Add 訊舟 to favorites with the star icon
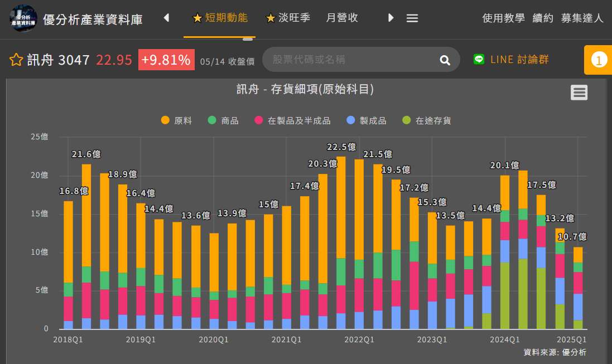The image size is (612, 364). 16,60
